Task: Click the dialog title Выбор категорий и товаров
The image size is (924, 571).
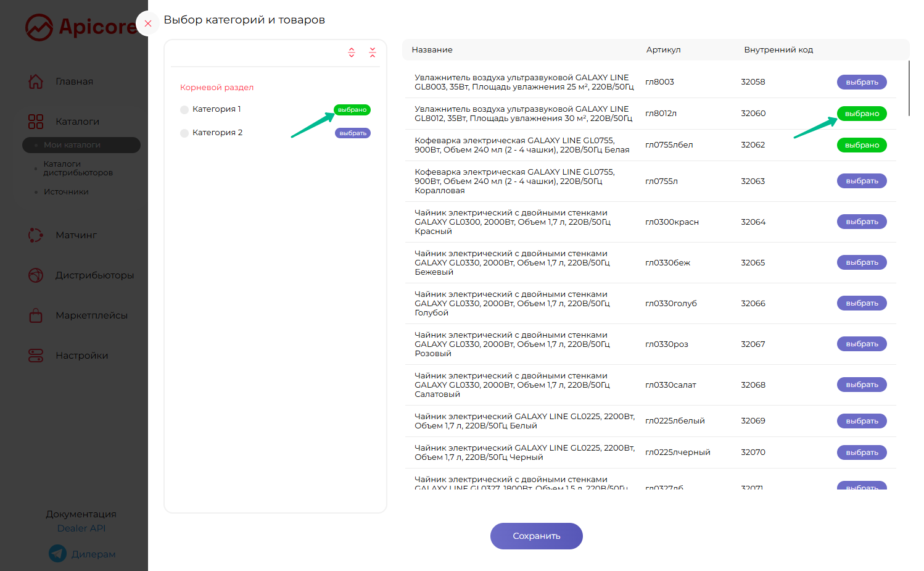Action: (x=244, y=20)
